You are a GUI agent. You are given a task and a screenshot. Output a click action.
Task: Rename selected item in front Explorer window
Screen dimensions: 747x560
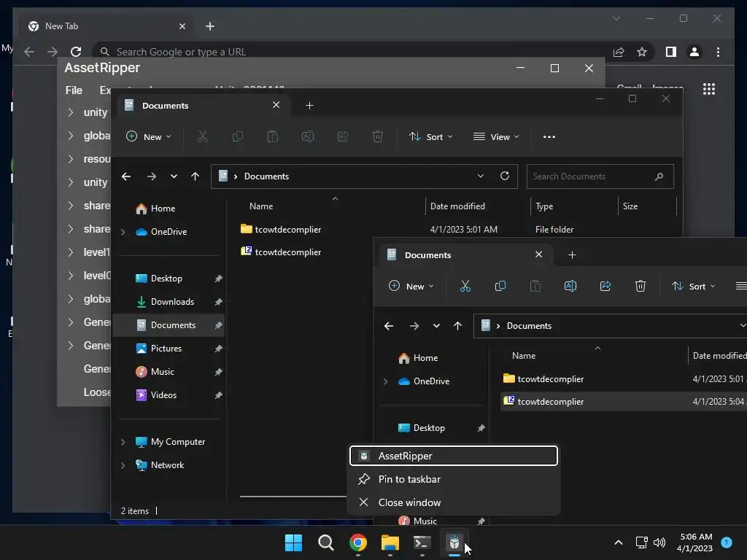coord(570,286)
